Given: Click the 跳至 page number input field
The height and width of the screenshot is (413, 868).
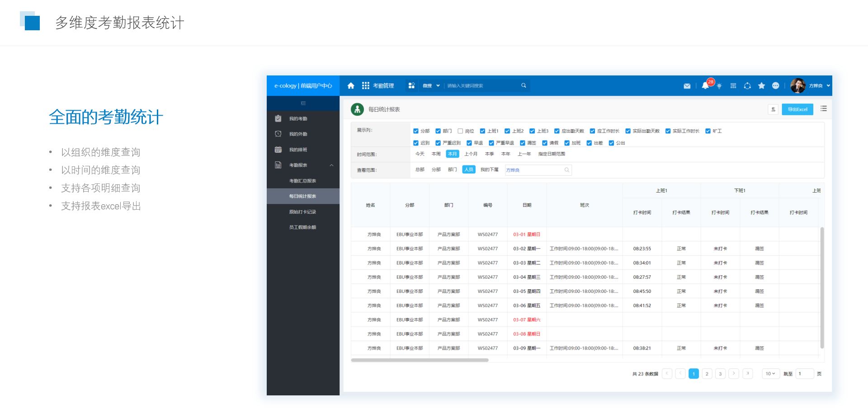Looking at the screenshot, I should tap(804, 374).
